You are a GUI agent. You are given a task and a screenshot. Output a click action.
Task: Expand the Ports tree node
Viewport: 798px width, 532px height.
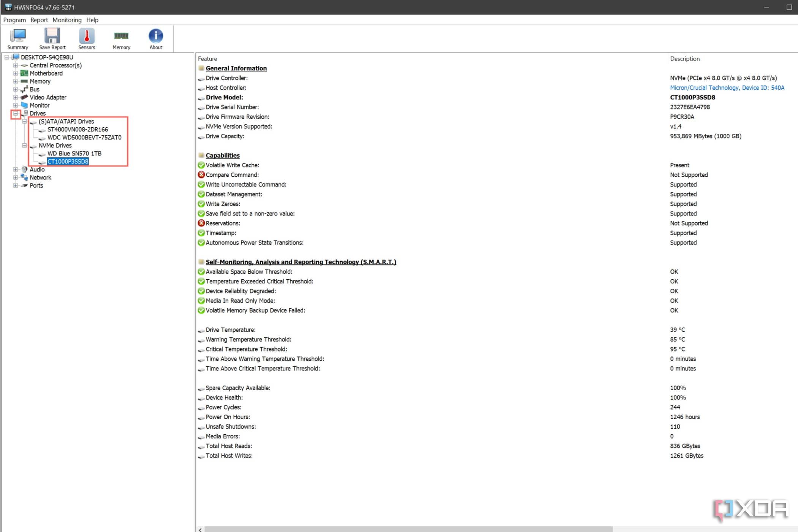pos(16,185)
